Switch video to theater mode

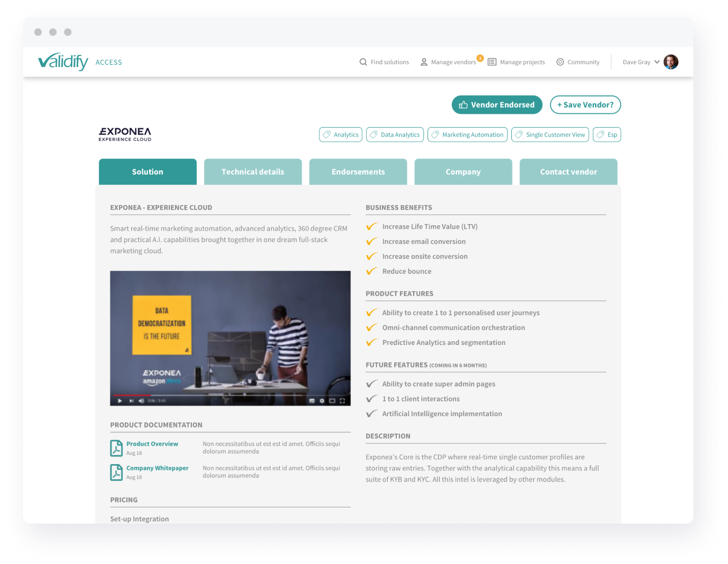[332, 401]
